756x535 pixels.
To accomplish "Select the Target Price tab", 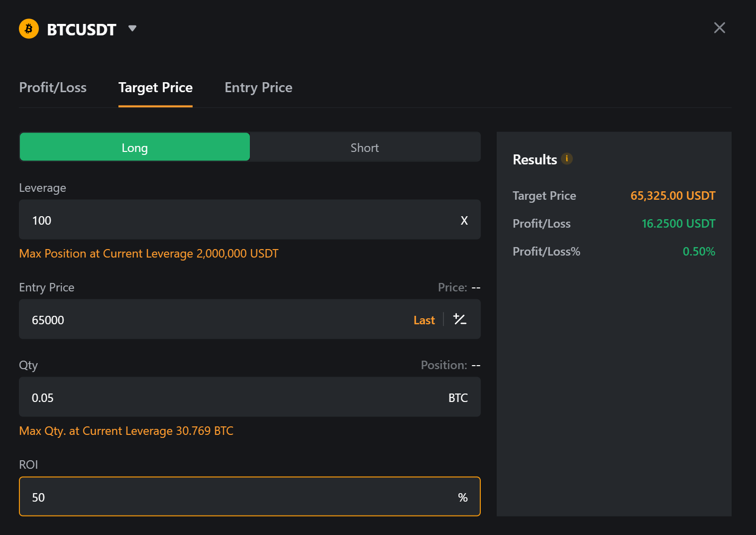I will [x=155, y=88].
